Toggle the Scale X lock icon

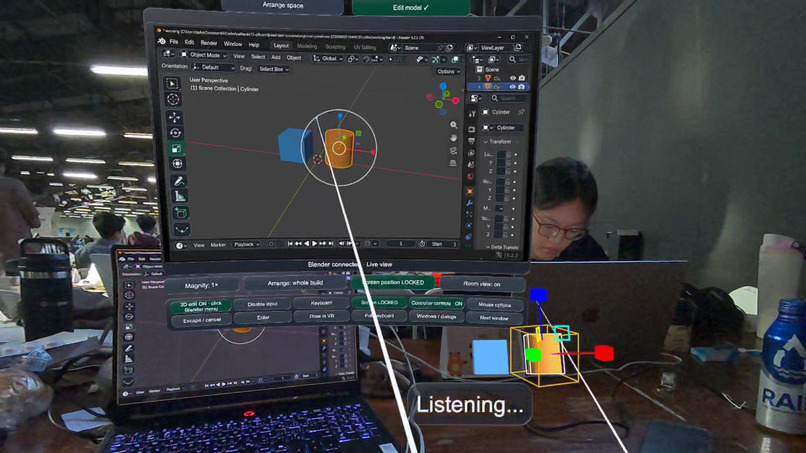(506, 219)
